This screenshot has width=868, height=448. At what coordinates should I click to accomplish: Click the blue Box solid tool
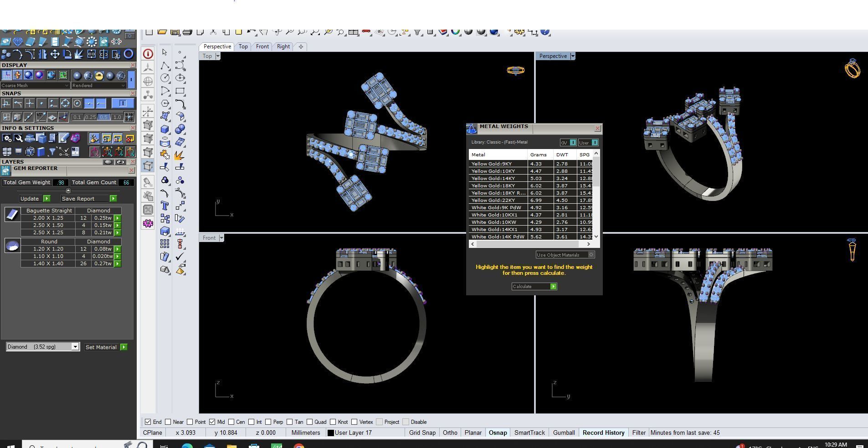pyautogui.click(x=165, y=129)
